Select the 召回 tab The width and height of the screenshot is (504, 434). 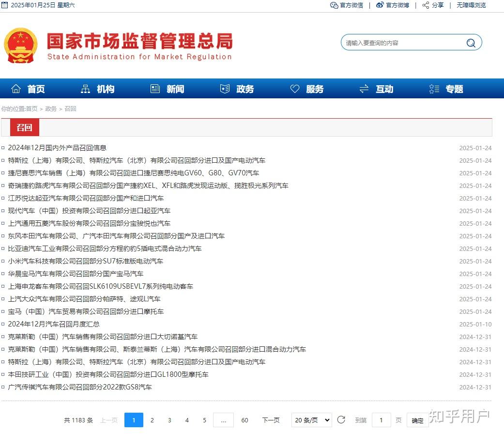click(24, 127)
